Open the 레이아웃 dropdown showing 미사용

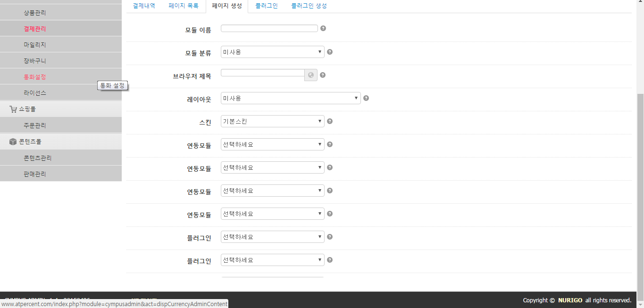[x=290, y=98]
